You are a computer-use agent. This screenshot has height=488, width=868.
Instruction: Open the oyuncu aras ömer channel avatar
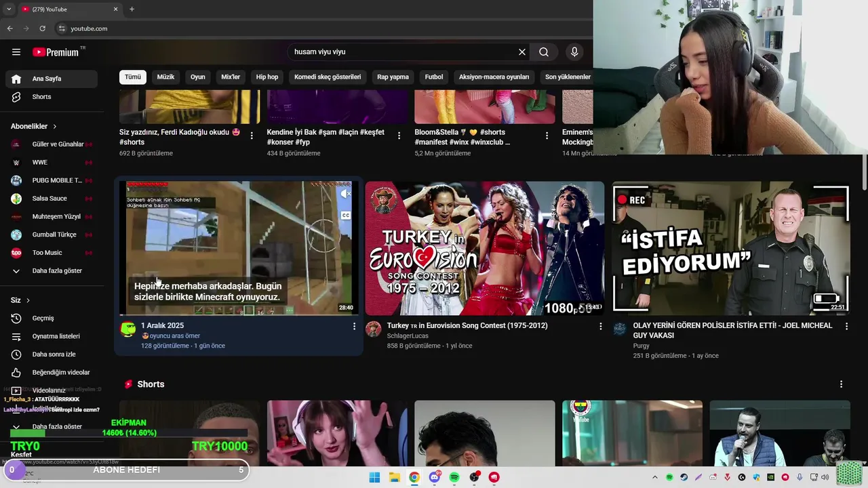coord(127,329)
